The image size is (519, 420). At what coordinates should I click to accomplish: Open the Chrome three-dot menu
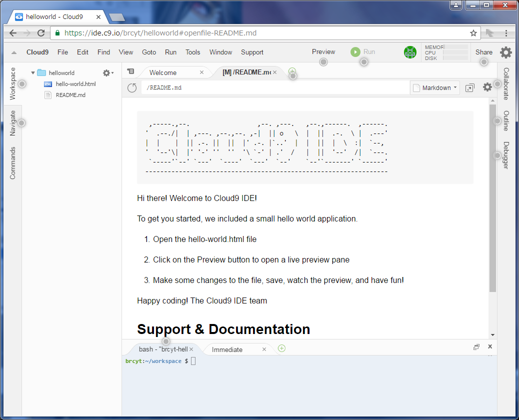[506, 33]
